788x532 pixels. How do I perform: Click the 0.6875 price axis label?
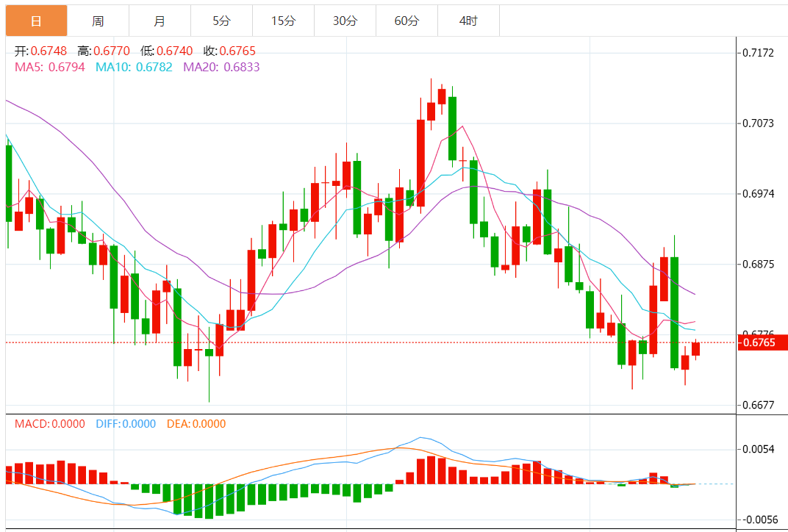(759, 265)
